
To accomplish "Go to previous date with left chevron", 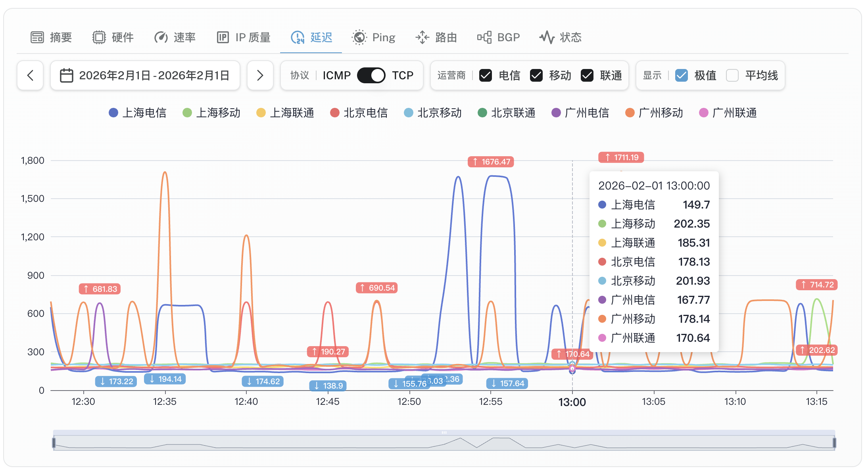I will pos(30,75).
